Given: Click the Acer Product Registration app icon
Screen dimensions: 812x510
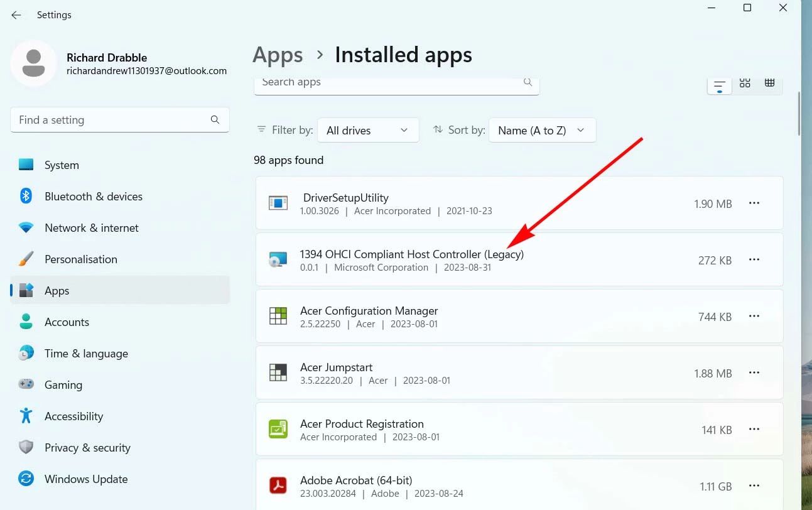Looking at the screenshot, I should tap(278, 429).
